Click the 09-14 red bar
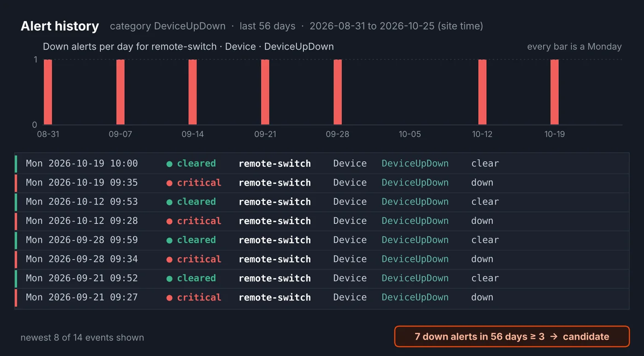The width and height of the screenshot is (644, 356). pyautogui.click(x=193, y=92)
